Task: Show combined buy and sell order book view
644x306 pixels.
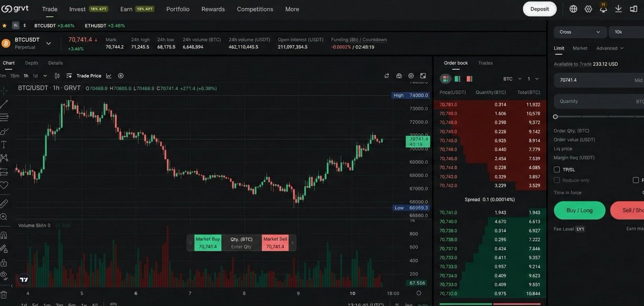Action: click(445, 79)
